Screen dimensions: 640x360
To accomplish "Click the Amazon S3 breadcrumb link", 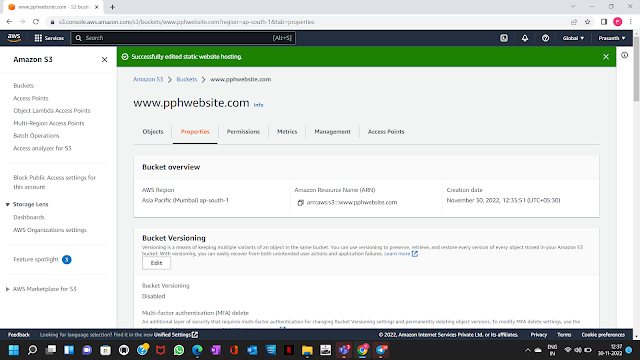I will [148, 80].
